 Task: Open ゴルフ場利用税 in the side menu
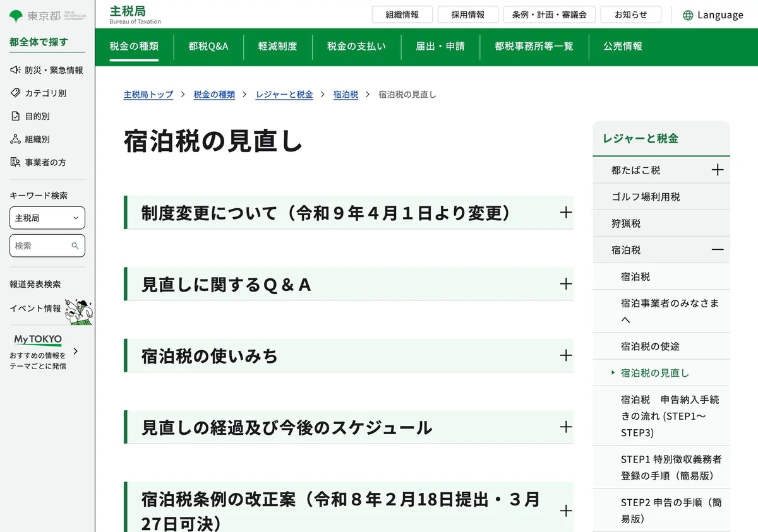pyautogui.click(x=661, y=196)
